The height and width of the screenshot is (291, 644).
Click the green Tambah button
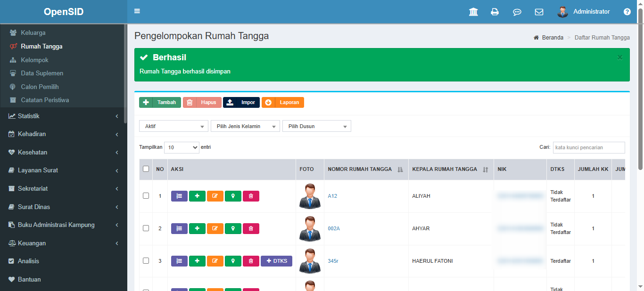pos(160,102)
